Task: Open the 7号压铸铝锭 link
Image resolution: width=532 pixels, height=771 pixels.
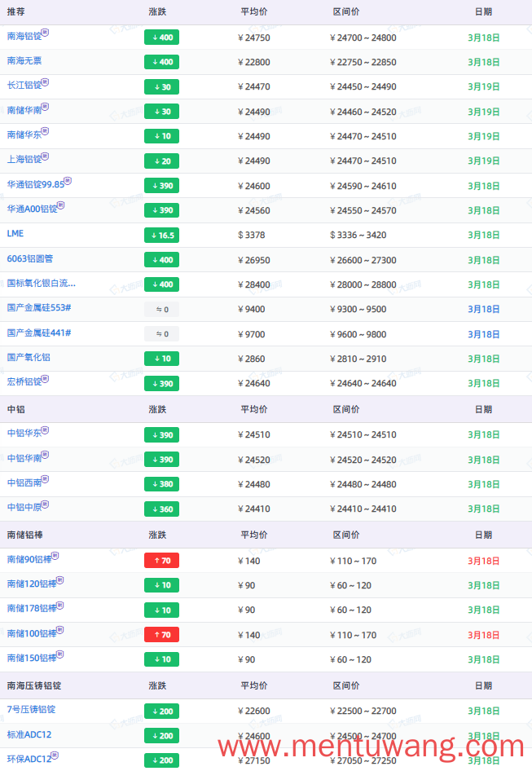Action: pos(31,710)
